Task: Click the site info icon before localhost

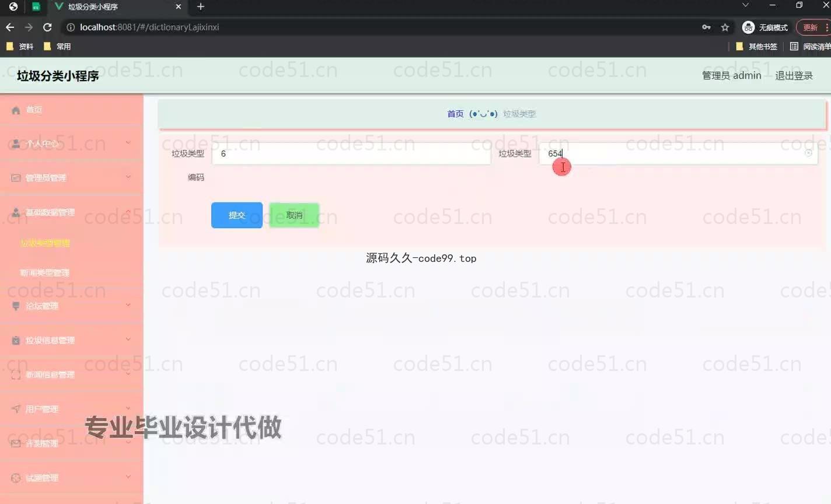Action: [71, 27]
